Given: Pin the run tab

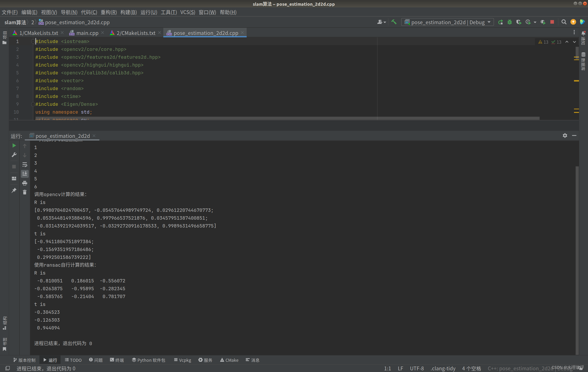Looking at the screenshot, I should [x=14, y=190].
